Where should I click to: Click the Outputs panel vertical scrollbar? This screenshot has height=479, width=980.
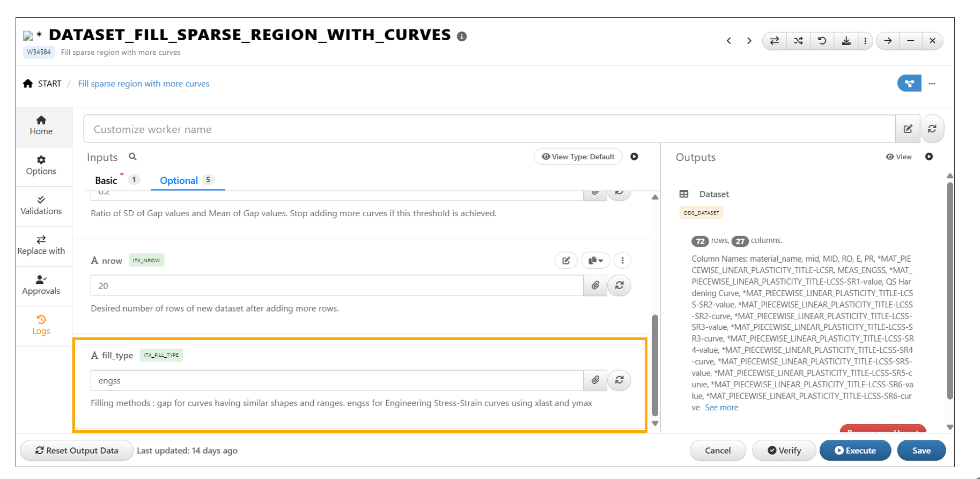pos(950,290)
